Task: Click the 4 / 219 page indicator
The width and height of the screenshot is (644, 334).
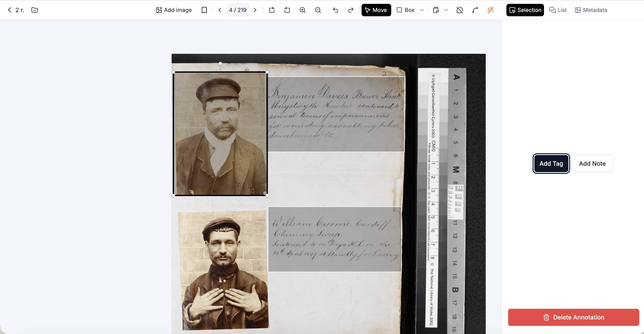Action: click(238, 10)
